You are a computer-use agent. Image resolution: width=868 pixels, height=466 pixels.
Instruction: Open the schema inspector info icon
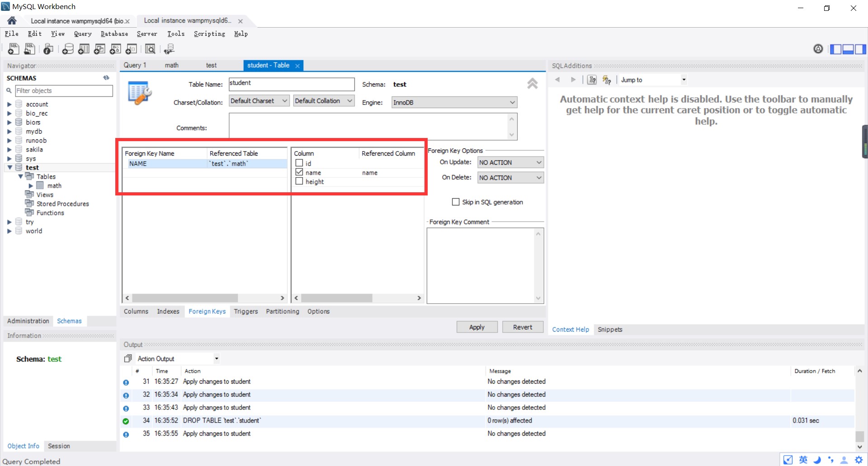[x=48, y=49]
